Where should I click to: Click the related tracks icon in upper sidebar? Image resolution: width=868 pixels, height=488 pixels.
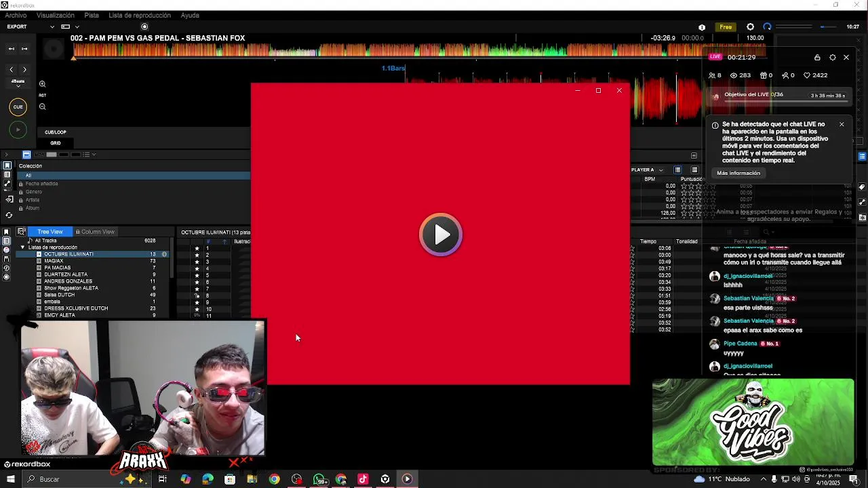point(7,184)
